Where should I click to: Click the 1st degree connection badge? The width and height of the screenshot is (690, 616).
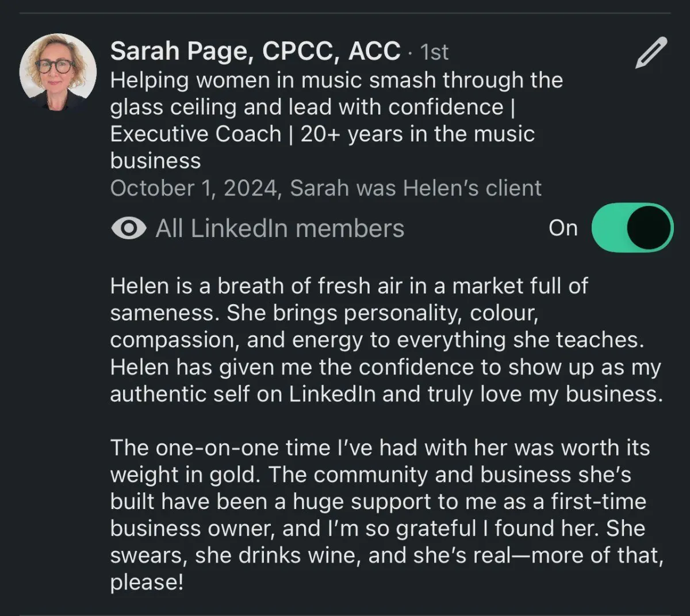[x=434, y=52]
